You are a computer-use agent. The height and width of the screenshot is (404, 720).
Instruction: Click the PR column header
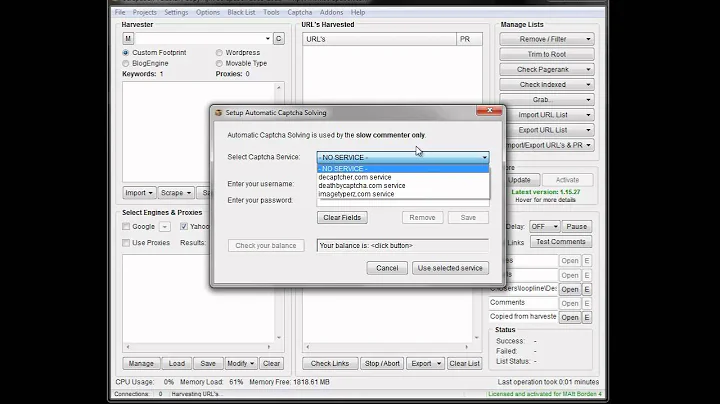[x=469, y=39]
